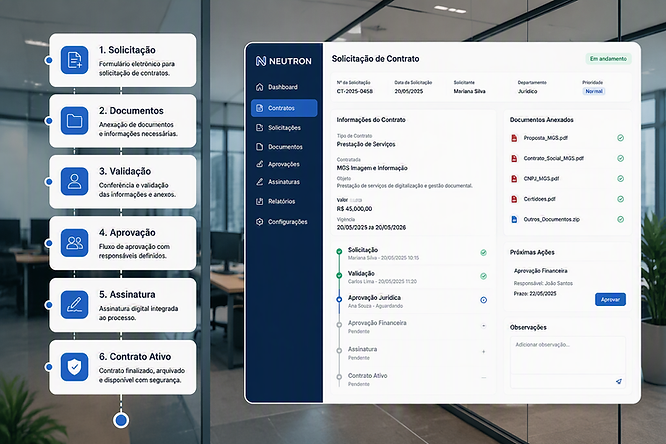Click completed check on Validação timeline step
This screenshot has width=666, height=444.
[483, 276]
